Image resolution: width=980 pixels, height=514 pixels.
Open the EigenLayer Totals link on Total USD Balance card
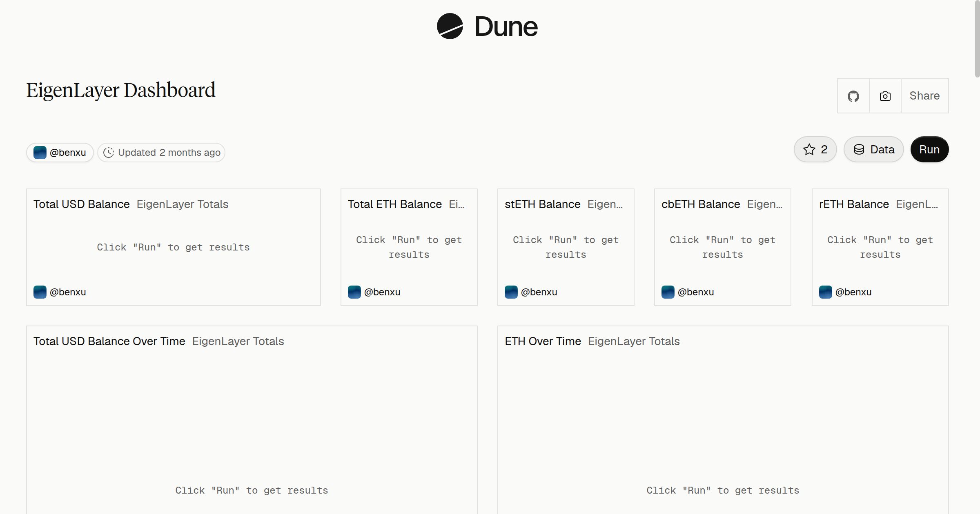coord(183,204)
